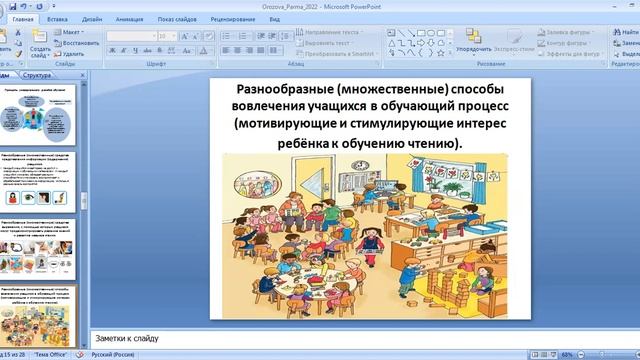Viewport: 640px width, 360px height.
Task: Increase the list indent level
Action: click(x=272, y=36)
